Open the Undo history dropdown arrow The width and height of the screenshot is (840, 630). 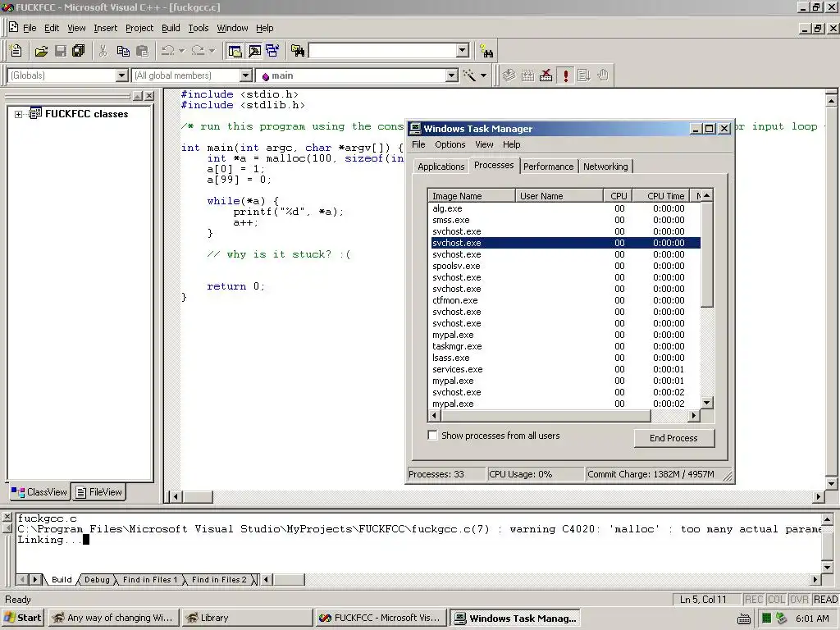pyautogui.click(x=181, y=51)
